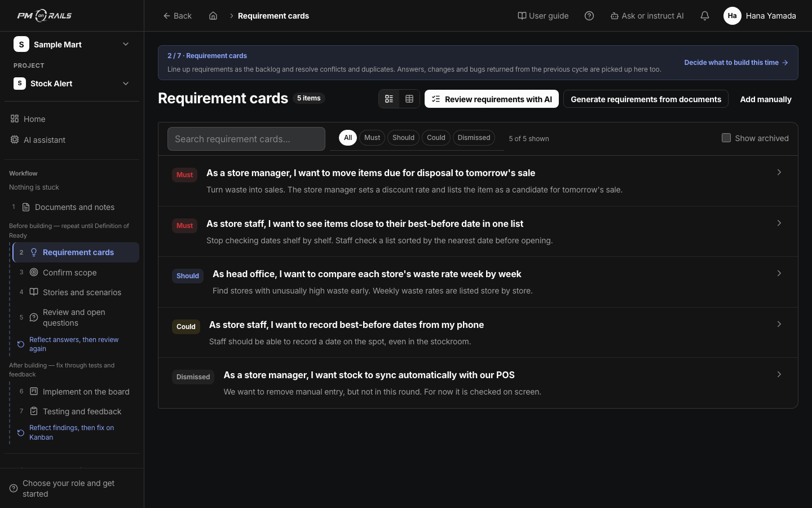Follow Decide what to build this time
Viewport: 812px width, 508px height.
pyautogui.click(x=736, y=63)
